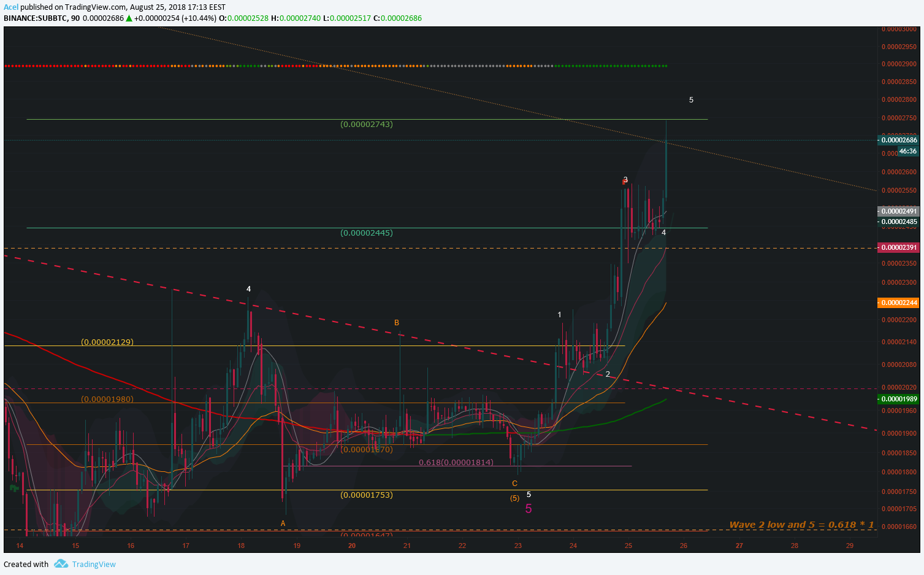The width and height of the screenshot is (924, 575).
Task: Click the white wave 1 label
Action: point(559,315)
